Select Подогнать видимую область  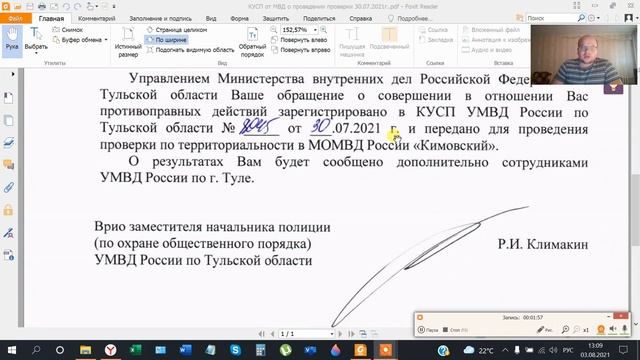pyautogui.click(x=190, y=50)
